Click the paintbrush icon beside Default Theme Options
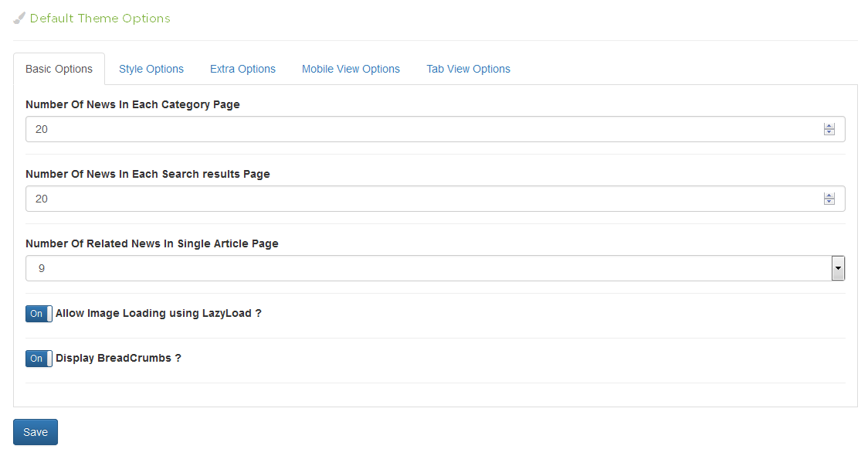The image size is (868, 456). click(x=19, y=18)
